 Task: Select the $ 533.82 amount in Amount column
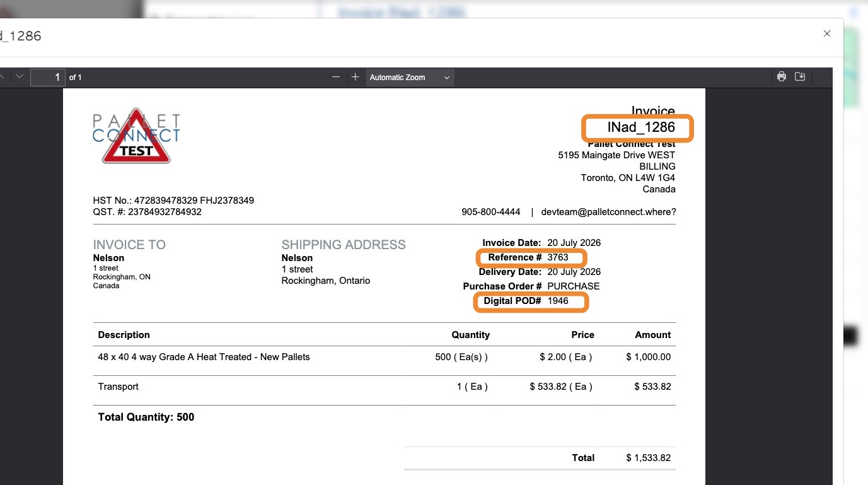click(652, 387)
